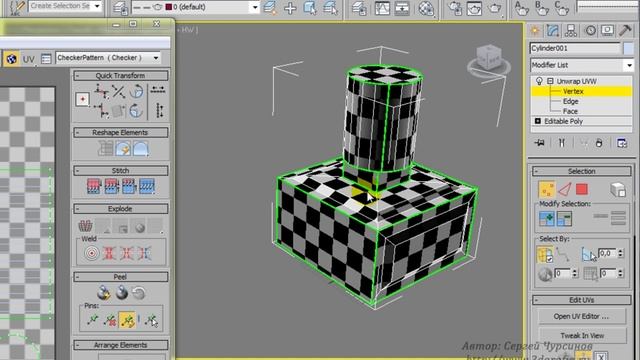The height and width of the screenshot is (360, 640).
Task: Expand Editable Poly in modifier stack
Action: tap(538, 121)
